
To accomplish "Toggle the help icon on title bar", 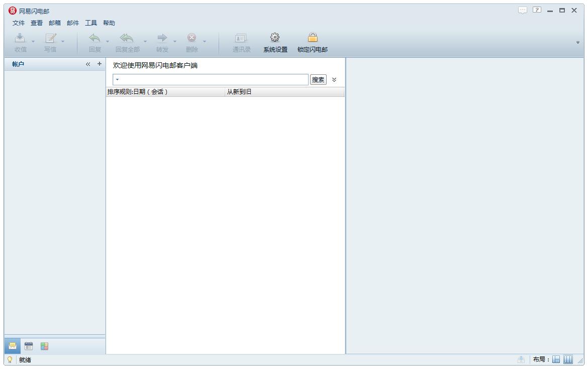I will (x=536, y=10).
